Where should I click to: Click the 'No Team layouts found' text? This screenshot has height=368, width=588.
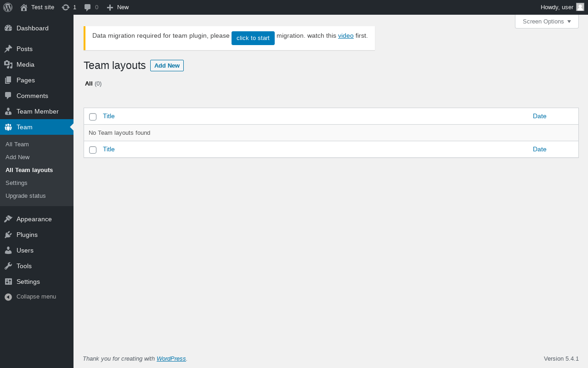(x=119, y=133)
